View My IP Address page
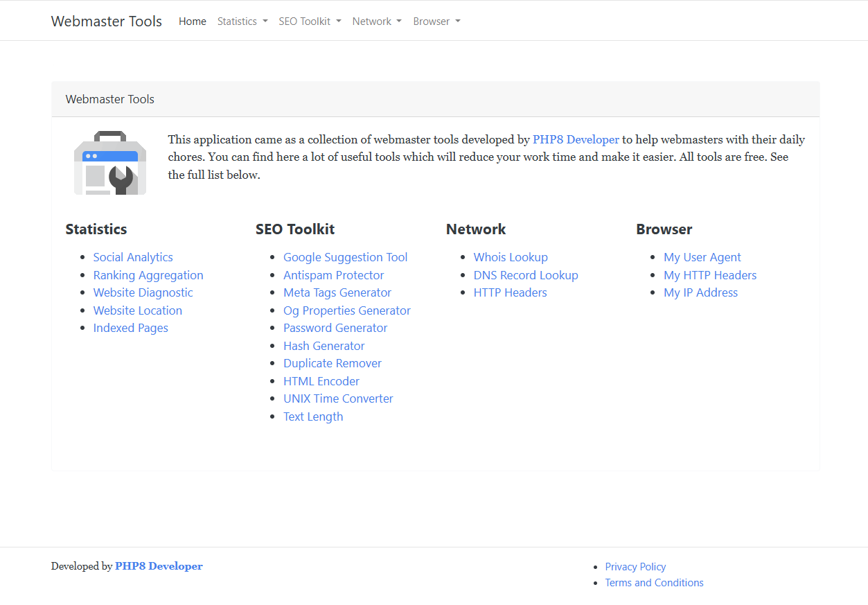This screenshot has width=868, height=605. click(700, 292)
